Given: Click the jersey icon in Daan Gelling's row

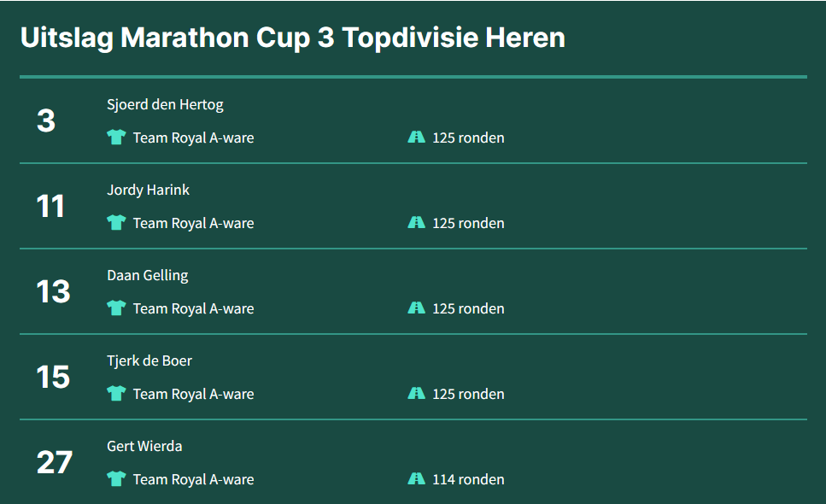Looking at the screenshot, I should click(x=116, y=308).
